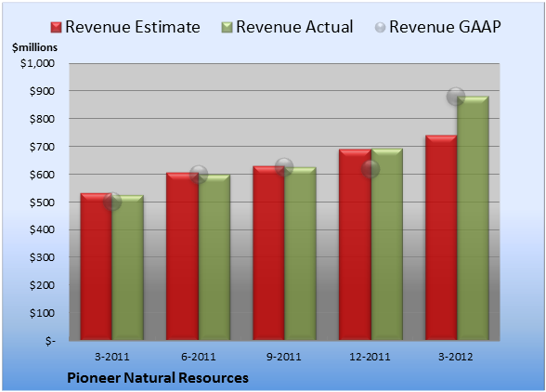The height and width of the screenshot is (392, 546).
Task: Click the '$700' y-axis label
Action: coord(42,147)
